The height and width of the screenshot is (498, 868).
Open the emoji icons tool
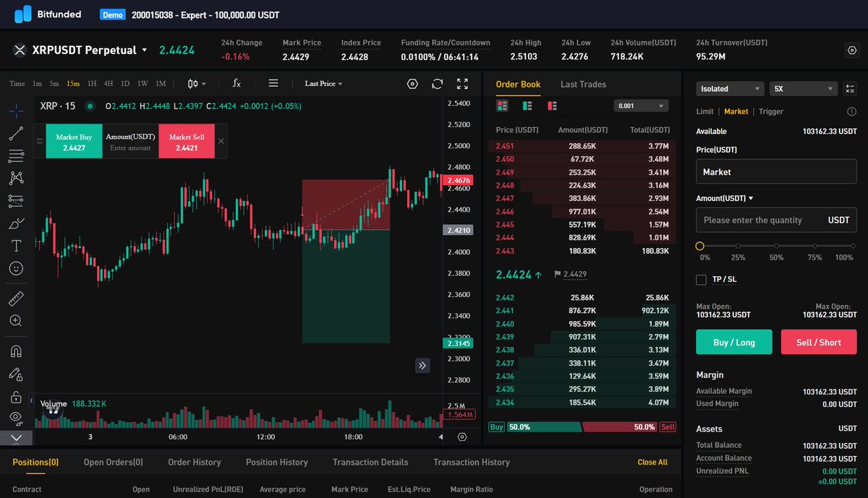tap(16, 268)
